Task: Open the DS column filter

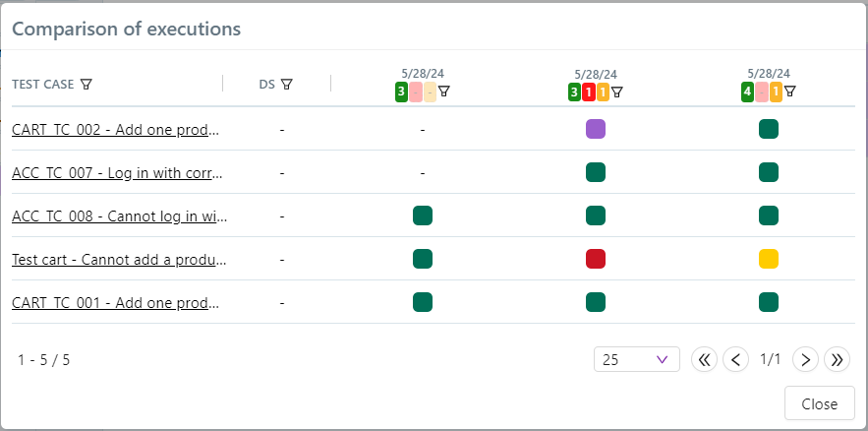Action: tap(286, 85)
